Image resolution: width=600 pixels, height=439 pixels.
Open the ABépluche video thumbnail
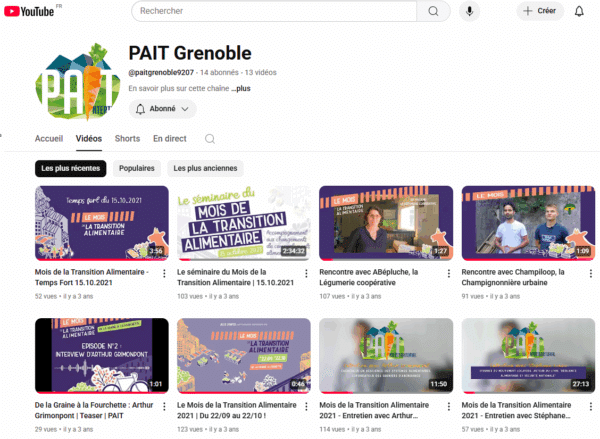[386, 223]
